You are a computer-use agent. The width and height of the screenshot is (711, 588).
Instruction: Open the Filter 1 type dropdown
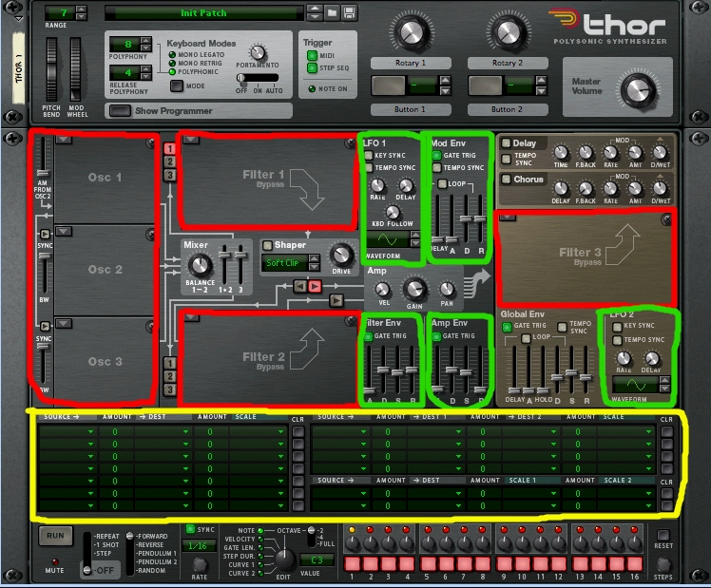(x=191, y=140)
